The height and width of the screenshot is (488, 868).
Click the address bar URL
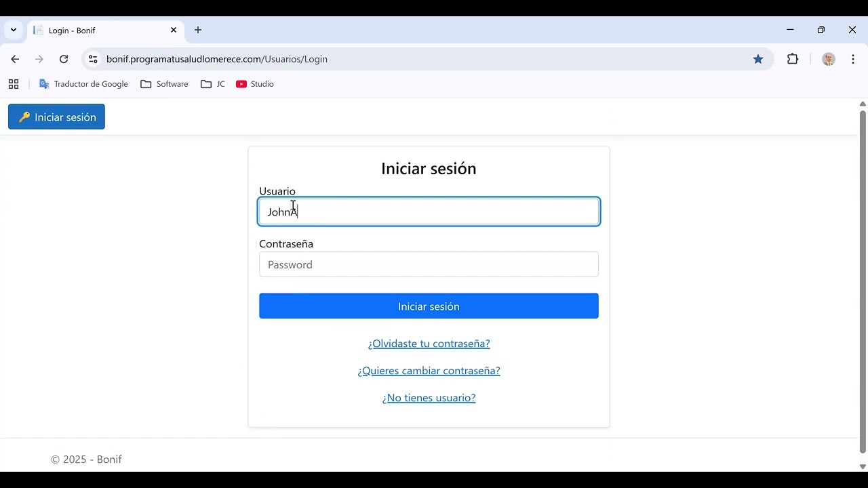click(217, 59)
